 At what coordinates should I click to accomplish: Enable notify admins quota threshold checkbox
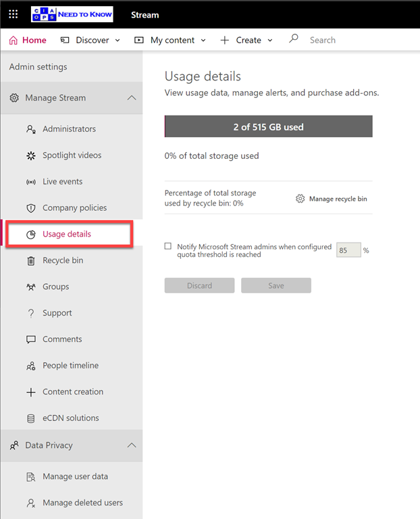(168, 247)
